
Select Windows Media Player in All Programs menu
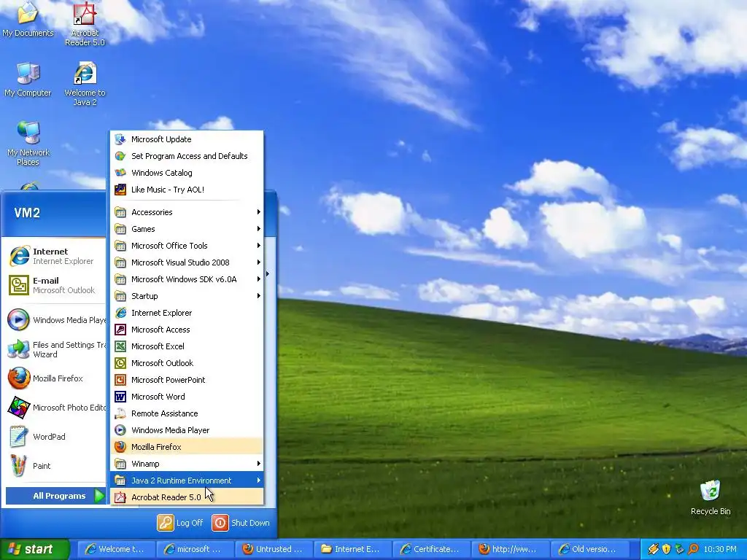tap(187, 430)
